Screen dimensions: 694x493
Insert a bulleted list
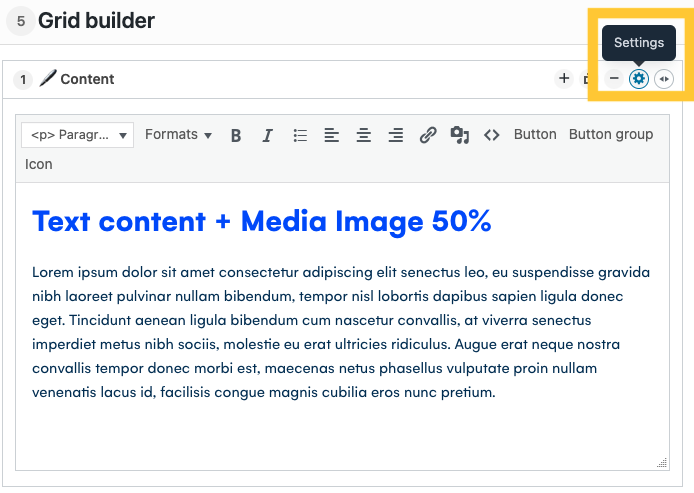300,135
